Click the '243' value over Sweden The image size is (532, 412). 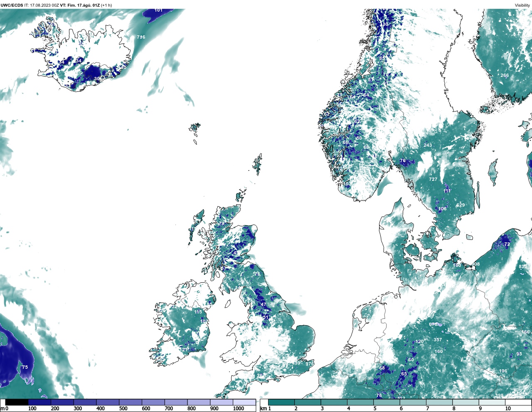tap(428, 145)
